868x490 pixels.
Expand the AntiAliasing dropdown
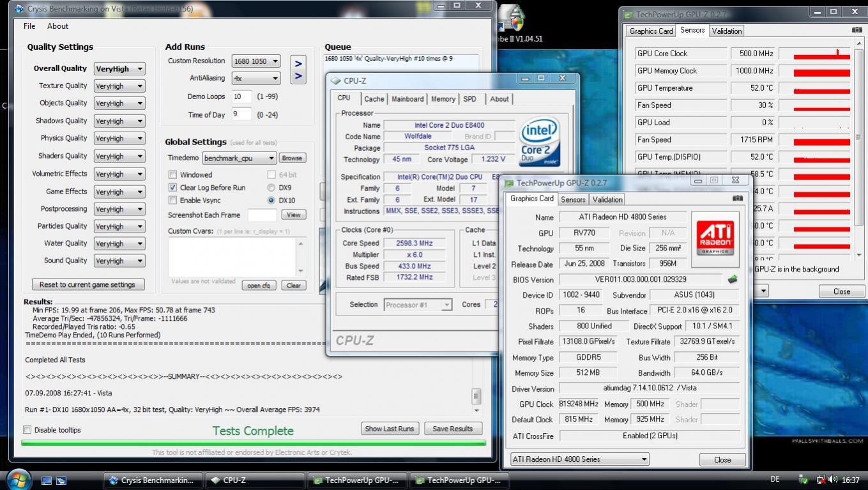click(x=256, y=78)
